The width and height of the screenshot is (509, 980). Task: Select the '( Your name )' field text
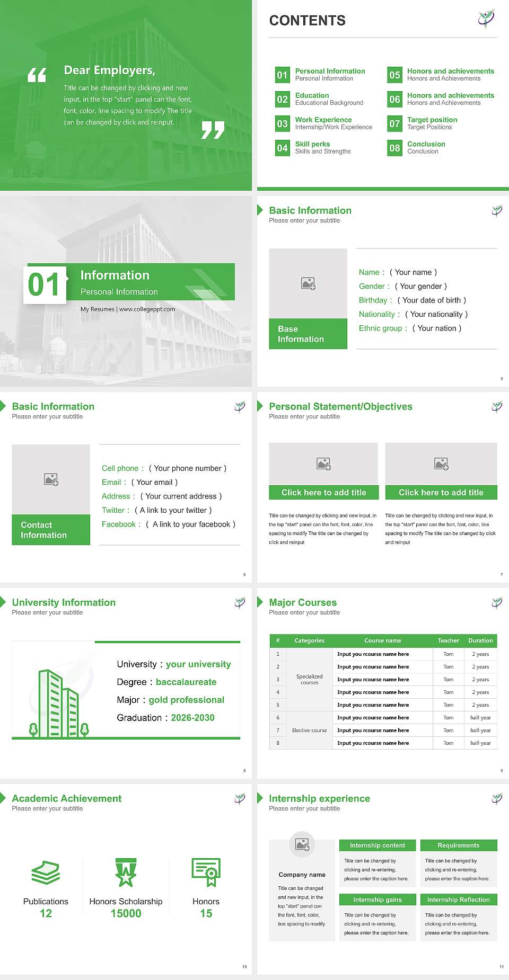[x=413, y=272]
